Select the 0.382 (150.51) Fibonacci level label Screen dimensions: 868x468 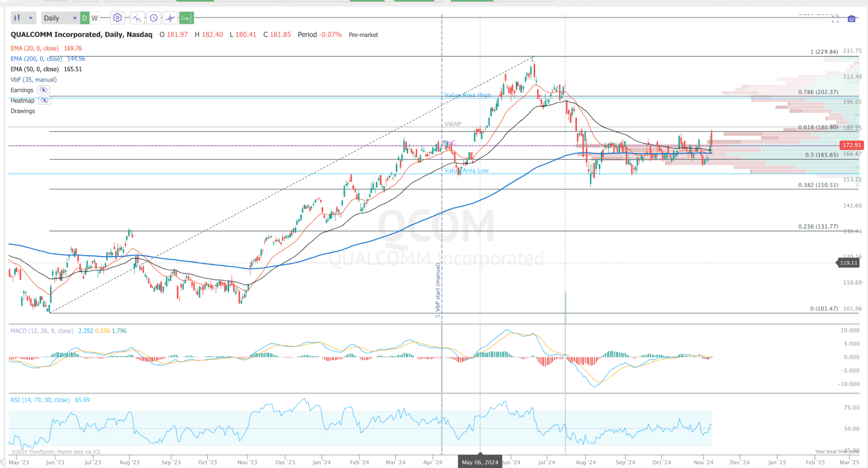tap(818, 185)
